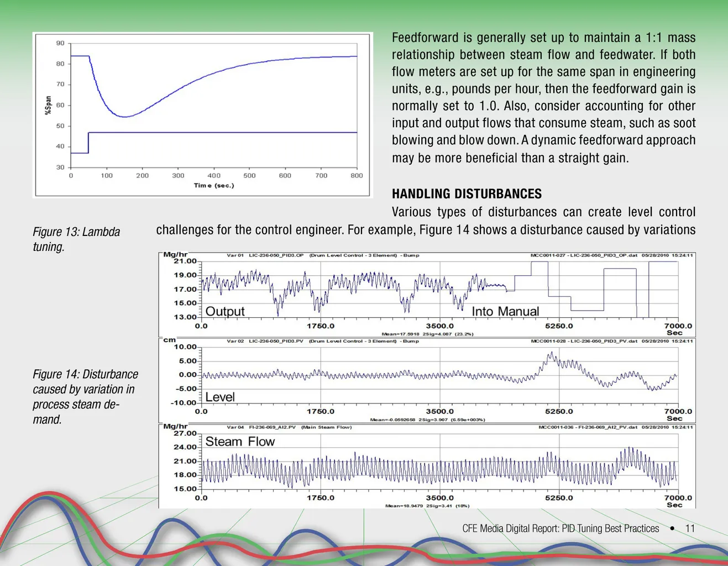Click the 'Feedforward is generally set up' paragraph
Screen dimensions: 728x566
tap(543, 97)
